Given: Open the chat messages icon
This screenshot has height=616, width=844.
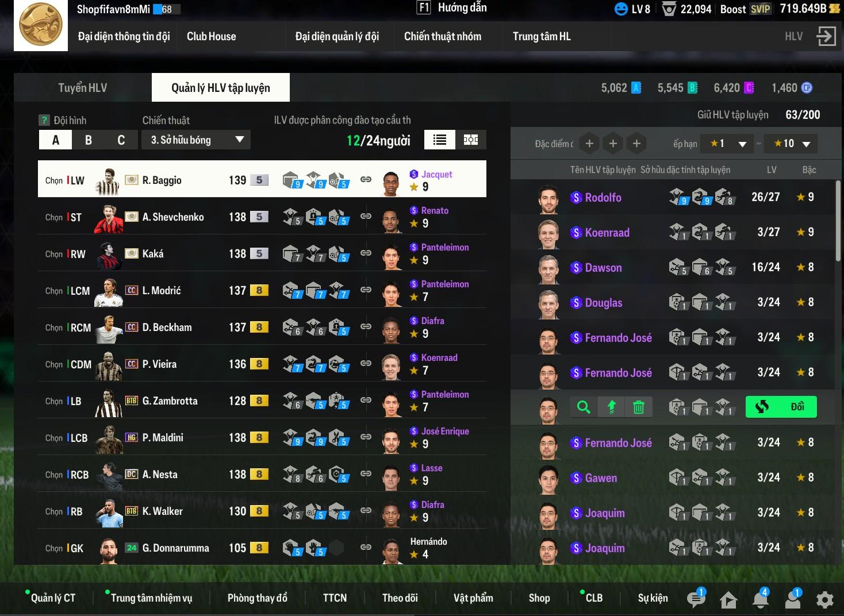Looking at the screenshot, I should (x=696, y=599).
